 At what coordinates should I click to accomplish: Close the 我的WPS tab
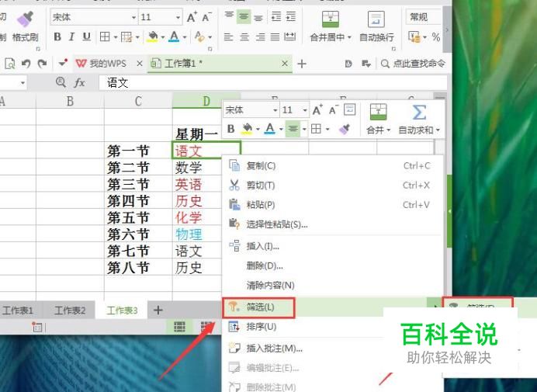[x=140, y=64]
